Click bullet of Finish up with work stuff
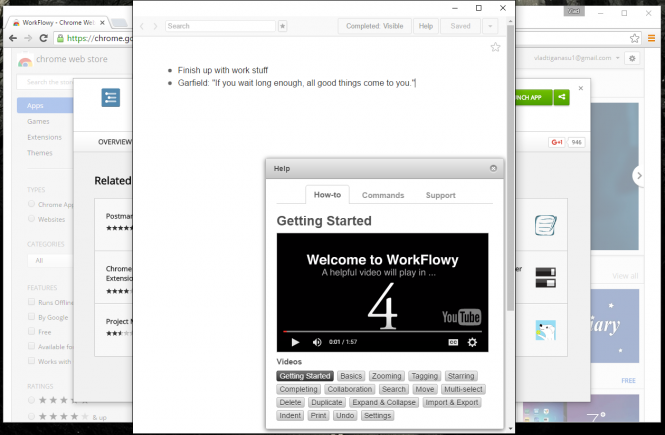665x435 pixels. pyautogui.click(x=170, y=71)
